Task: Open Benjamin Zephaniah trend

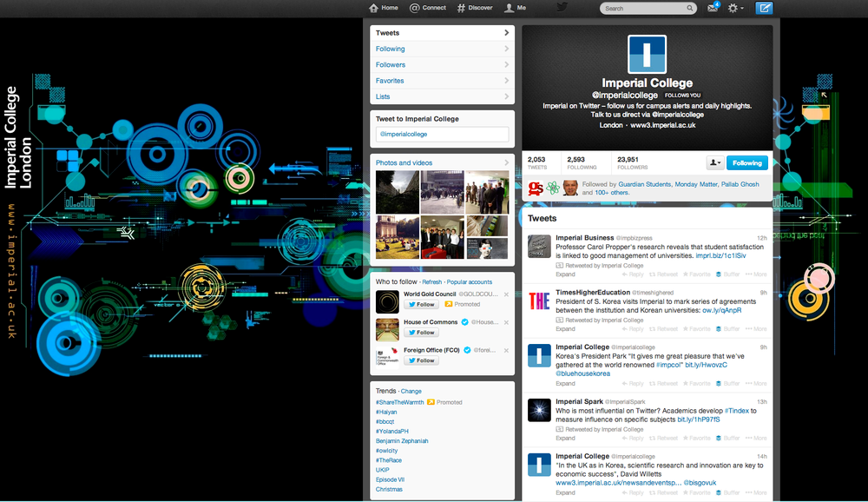Action: (x=402, y=441)
